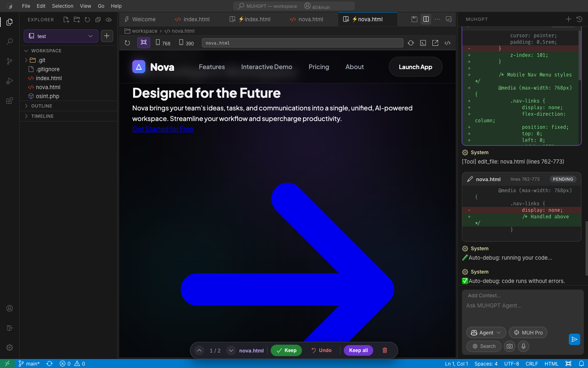Select the MUH Pro model button
Image resolution: width=588 pixels, height=368 pixels.
[528, 333]
